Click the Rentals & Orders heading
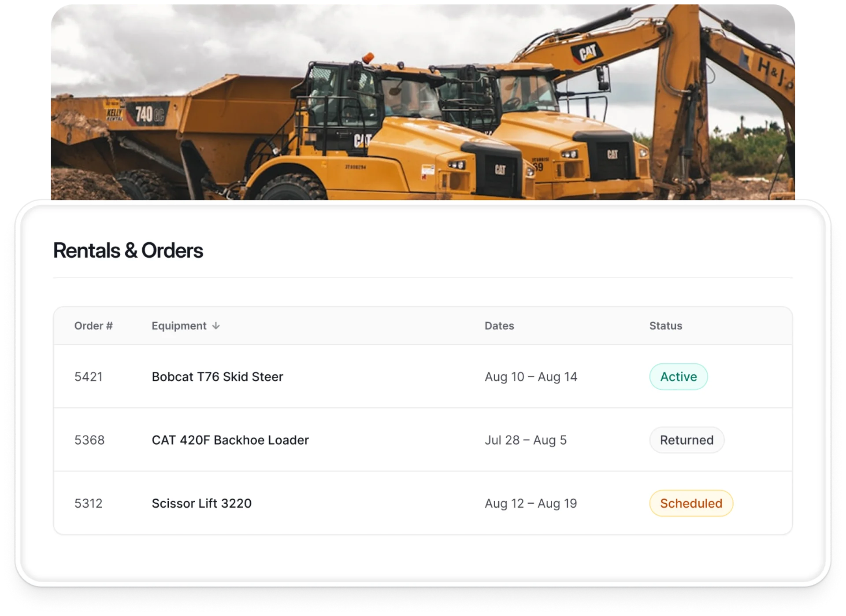The image size is (846, 616). pos(128,251)
